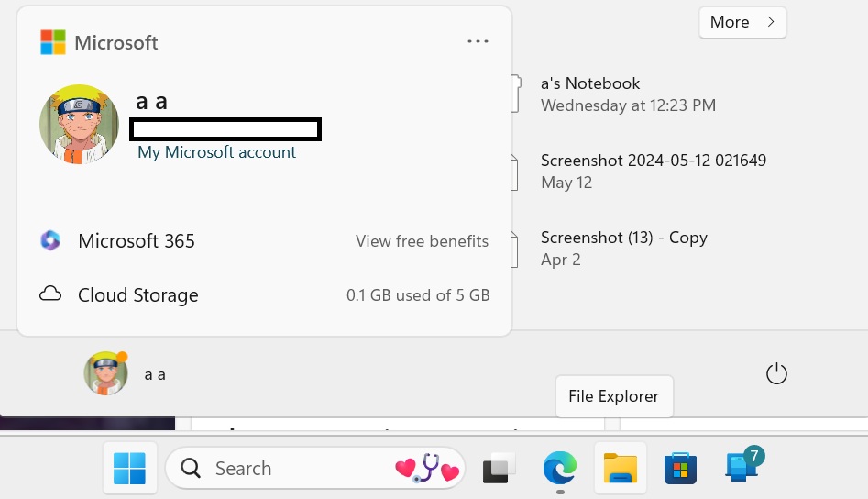Open the Cloud Storage entry
Screen dimensions: 868x499
(264, 294)
